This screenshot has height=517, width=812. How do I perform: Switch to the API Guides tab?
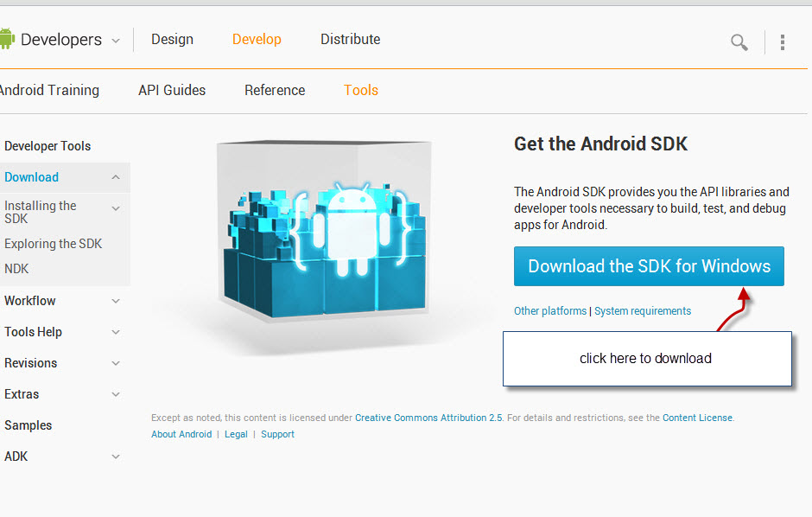[x=171, y=90]
